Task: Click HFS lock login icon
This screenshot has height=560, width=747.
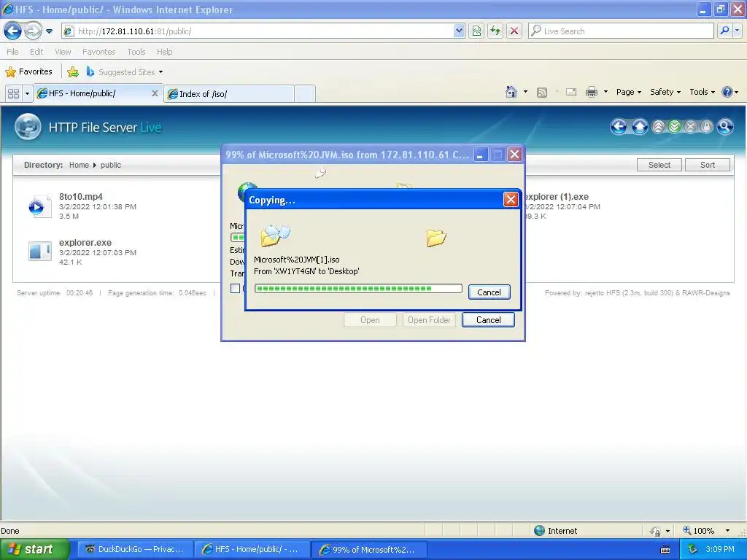Action: [x=706, y=127]
